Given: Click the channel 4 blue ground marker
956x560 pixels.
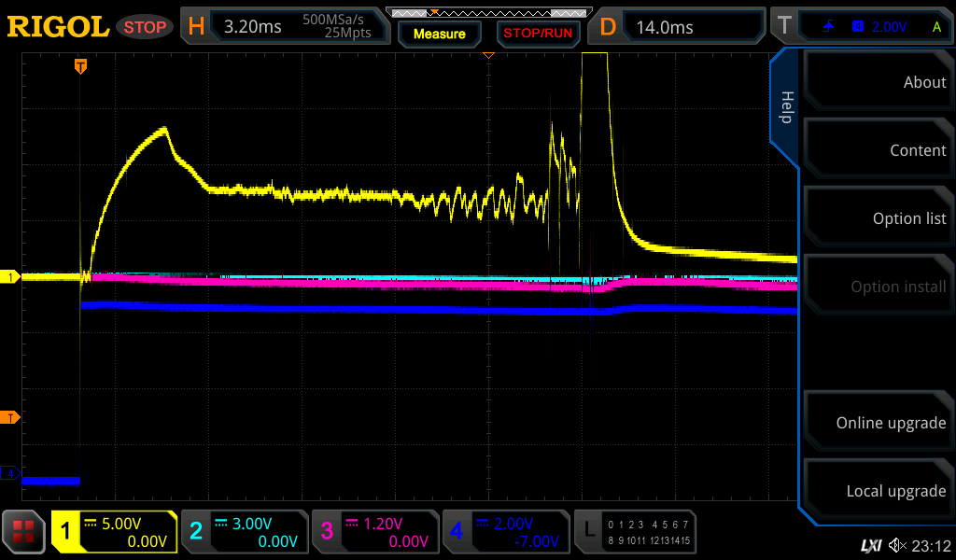Looking at the screenshot, I should (x=12, y=474).
